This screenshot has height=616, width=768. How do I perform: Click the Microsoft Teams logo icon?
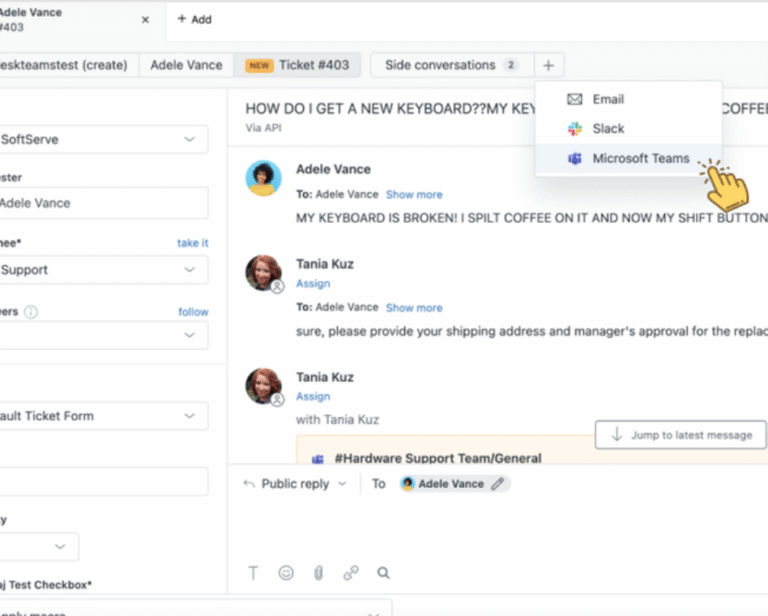coord(575,159)
